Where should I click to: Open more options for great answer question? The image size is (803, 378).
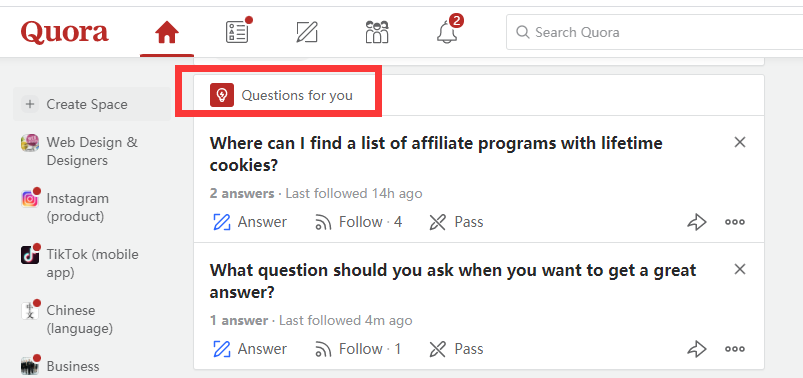point(734,349)
